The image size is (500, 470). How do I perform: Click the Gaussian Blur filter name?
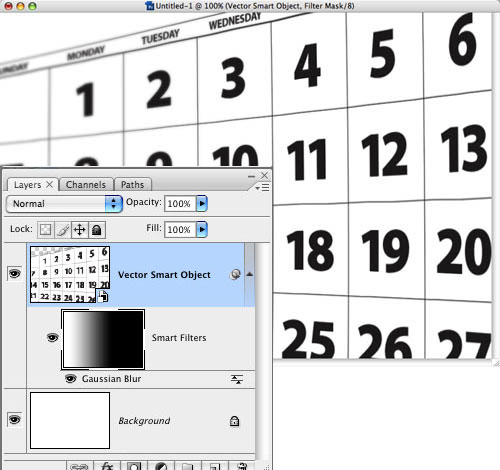[x=111, y=379]
